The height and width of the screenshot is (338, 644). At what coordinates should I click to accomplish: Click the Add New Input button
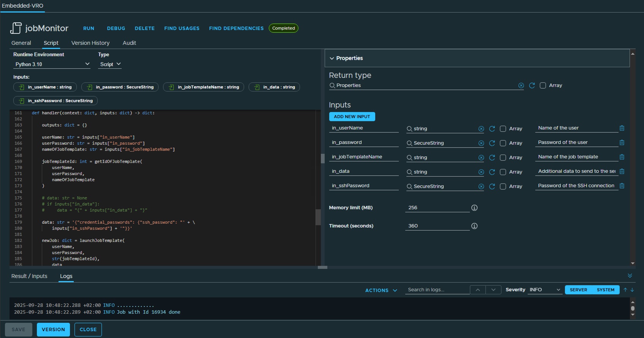(x=352, y=117)
